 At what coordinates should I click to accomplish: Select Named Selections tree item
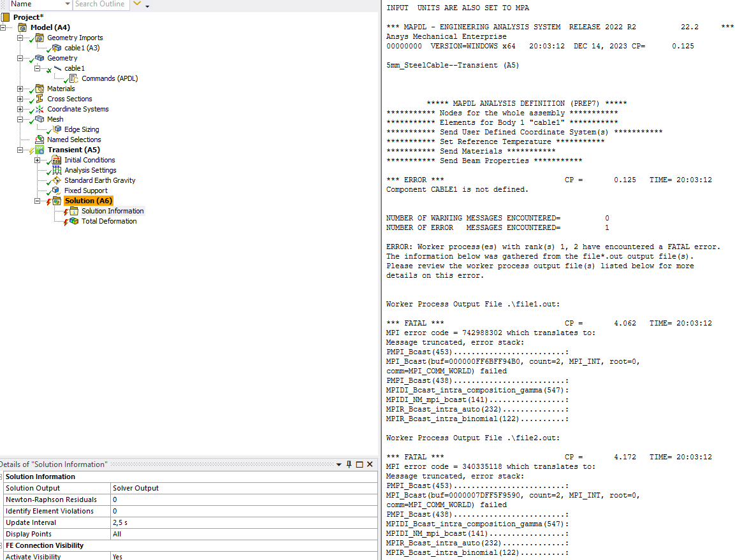coord(74,140)
